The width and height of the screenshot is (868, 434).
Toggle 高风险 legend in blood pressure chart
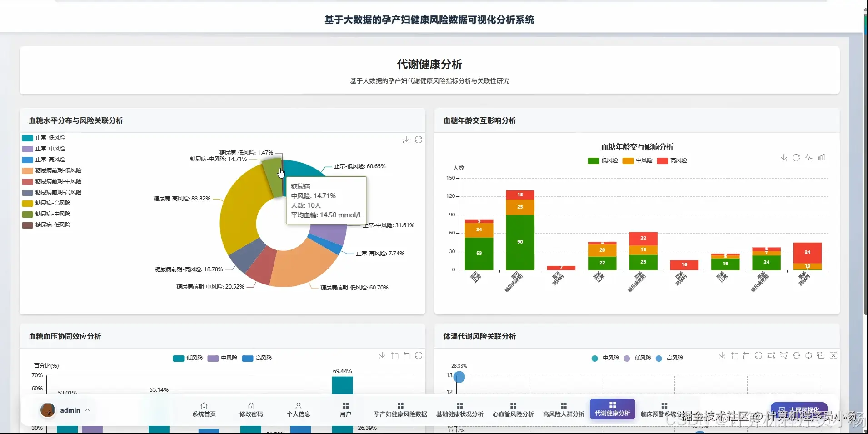(257, 358)
